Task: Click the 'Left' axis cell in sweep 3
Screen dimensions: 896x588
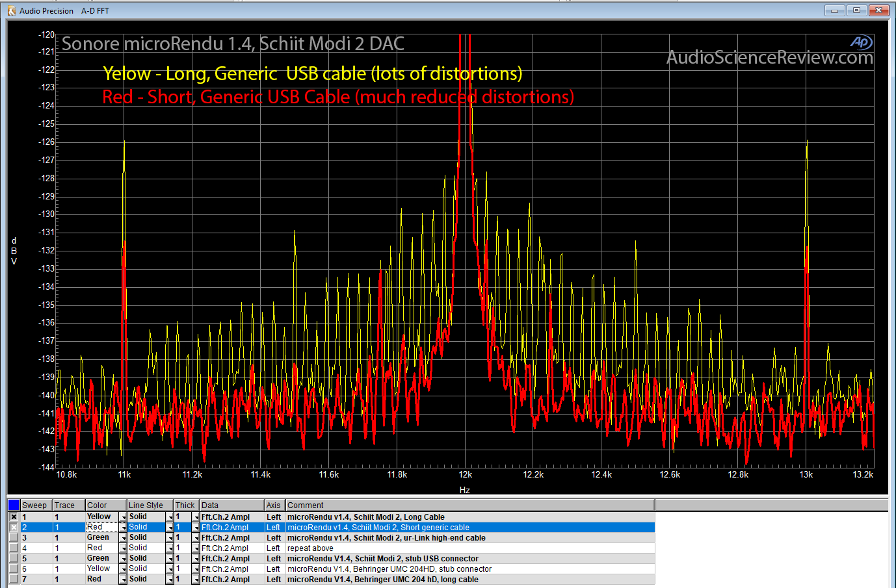Action: click(274, 538)
